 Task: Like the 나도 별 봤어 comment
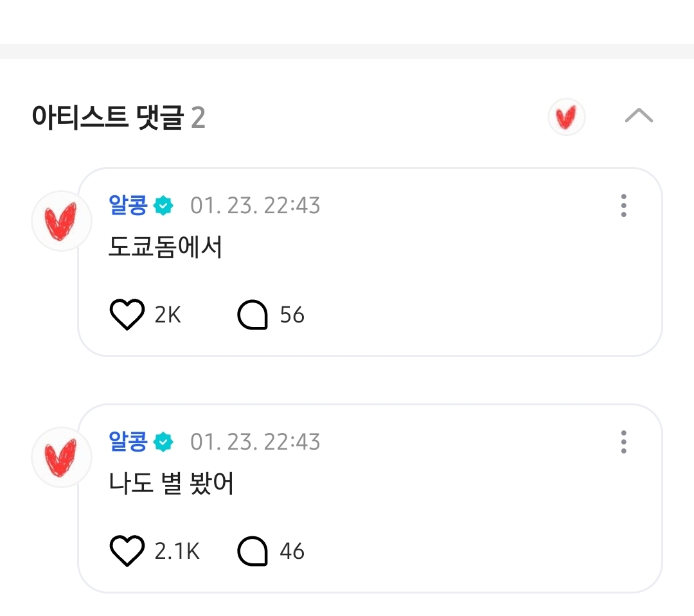[127, 551]
